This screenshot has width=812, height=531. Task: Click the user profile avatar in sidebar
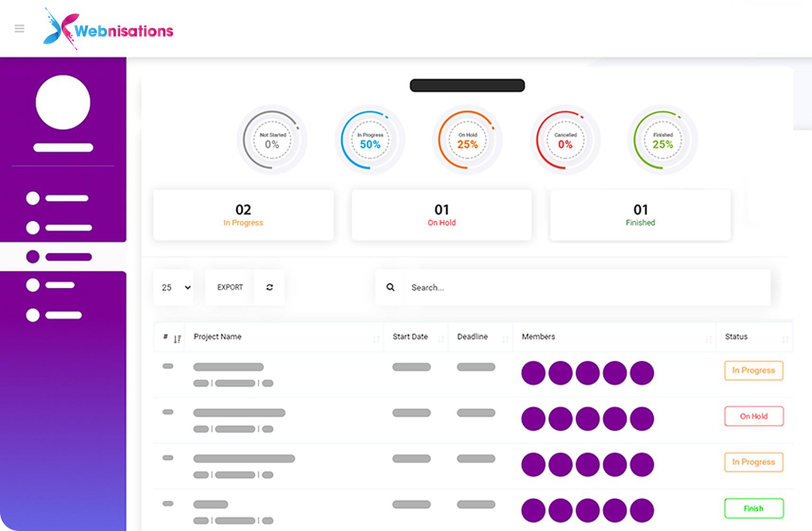click(63, 102)
